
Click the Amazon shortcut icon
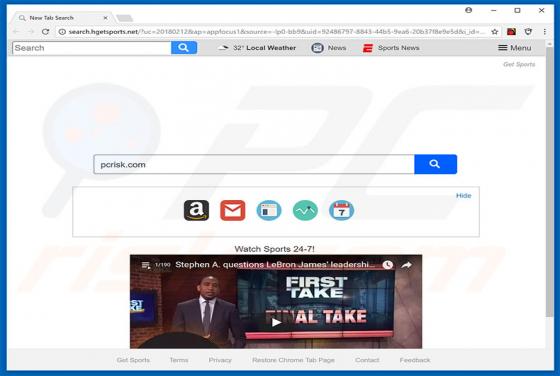click(196, 210)
